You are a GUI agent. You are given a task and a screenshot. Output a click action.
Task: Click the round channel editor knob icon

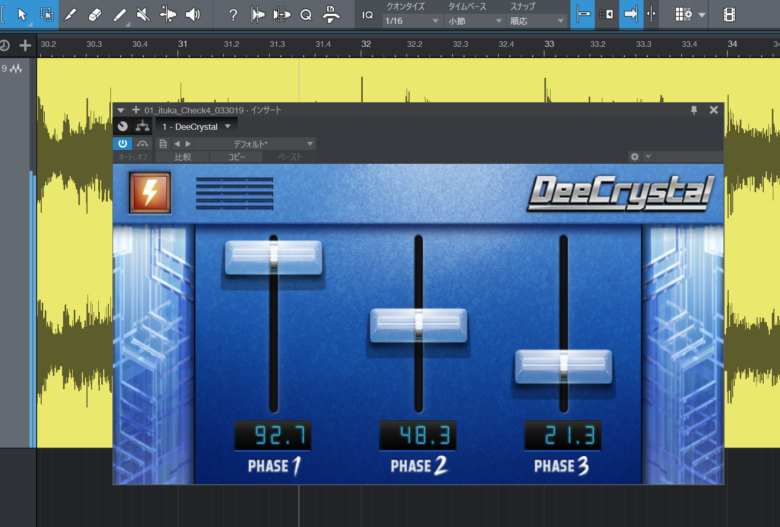tap(123, 127)
